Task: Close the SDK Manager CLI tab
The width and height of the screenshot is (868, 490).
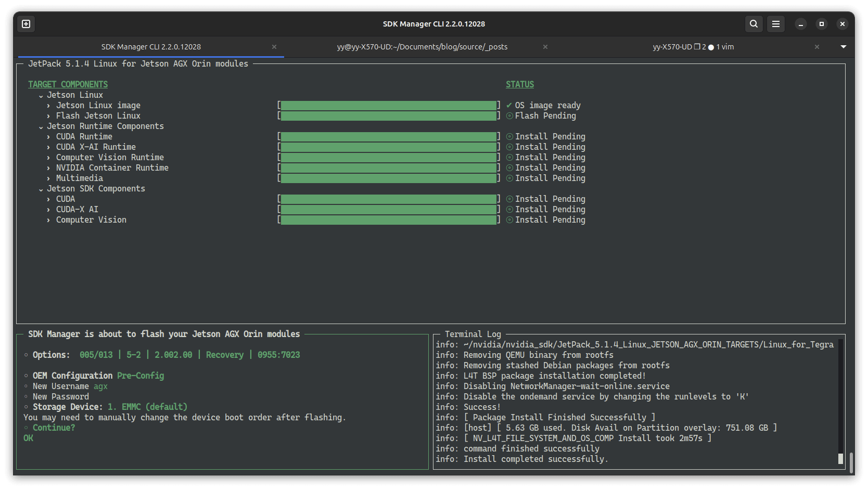Action: click(274, 47)
